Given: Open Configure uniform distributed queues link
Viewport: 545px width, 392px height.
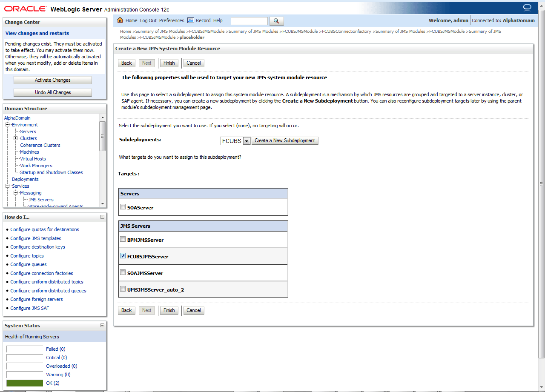Looking at the screenshot, I should click(x=48, y=291).
